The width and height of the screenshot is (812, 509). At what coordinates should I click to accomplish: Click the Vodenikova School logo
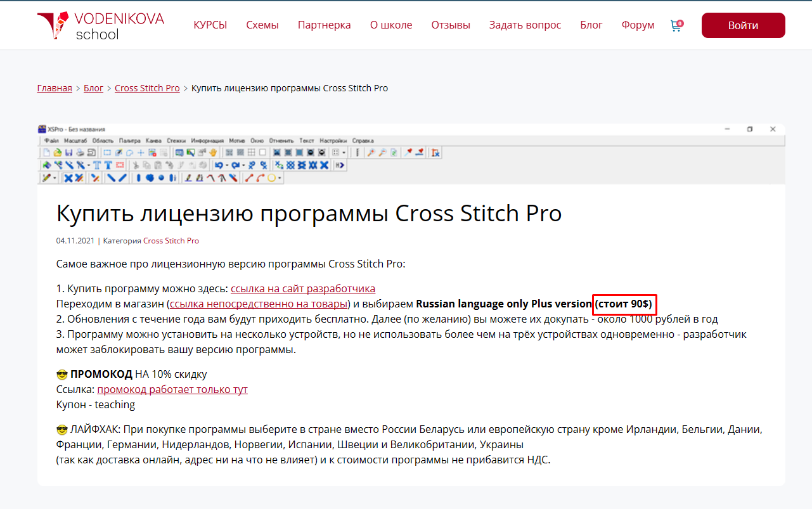tap(100, 25)
